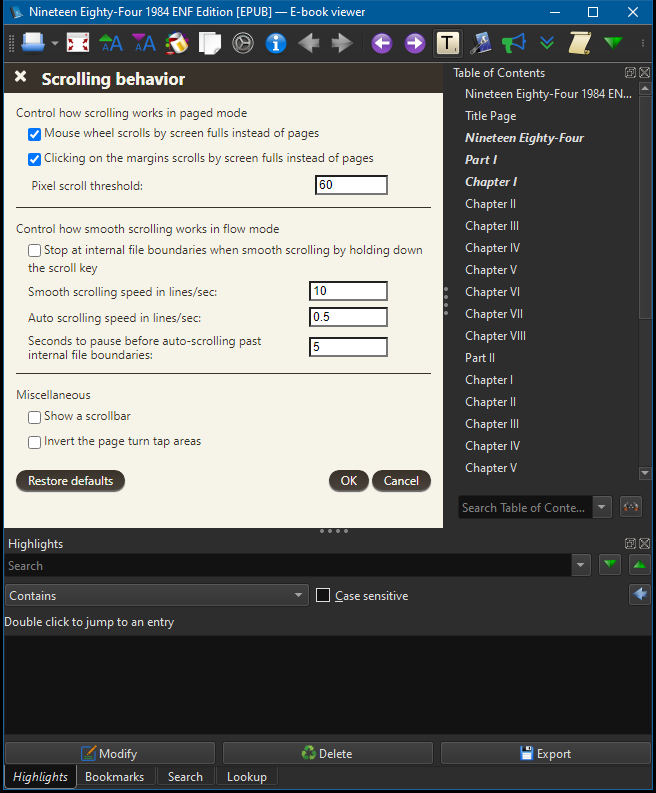
Task: Click Table of Contents scrollbar up arrow
Action: 645,89
